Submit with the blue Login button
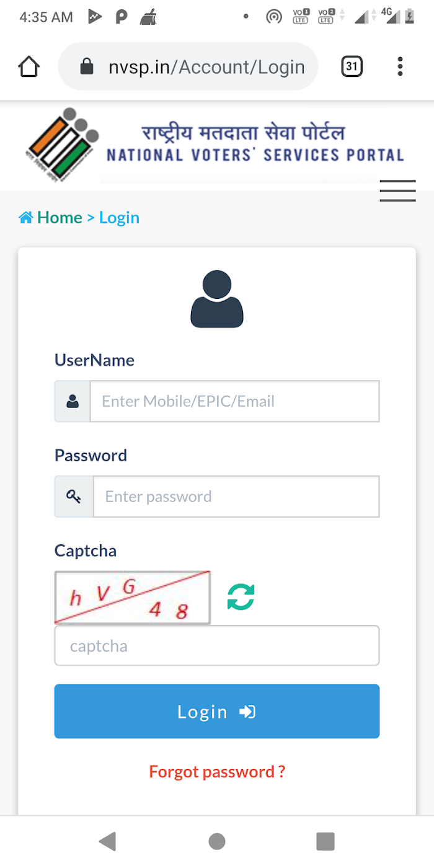The height and width of the screenshot is (868, 434). [217, 711]
